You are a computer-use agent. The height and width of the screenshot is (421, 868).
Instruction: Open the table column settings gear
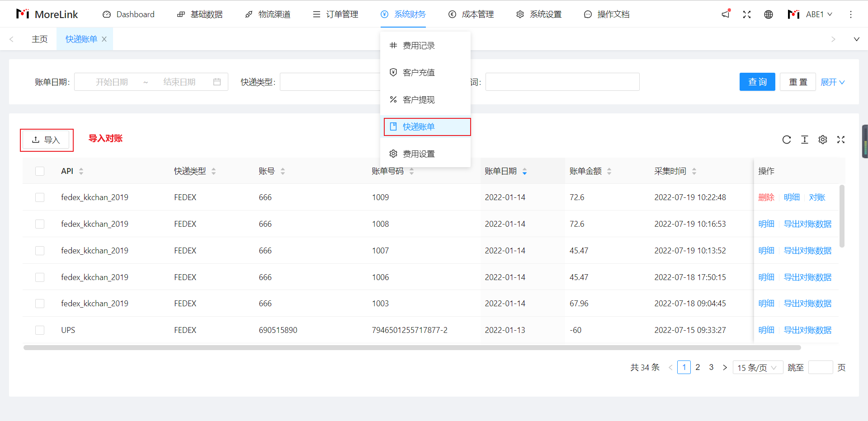(823, 140)
